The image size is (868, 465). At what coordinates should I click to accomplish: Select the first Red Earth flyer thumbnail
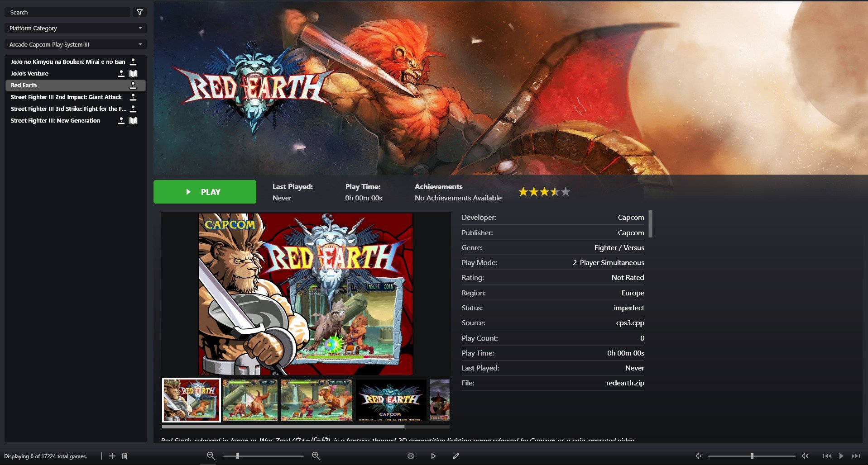point(192,400)
